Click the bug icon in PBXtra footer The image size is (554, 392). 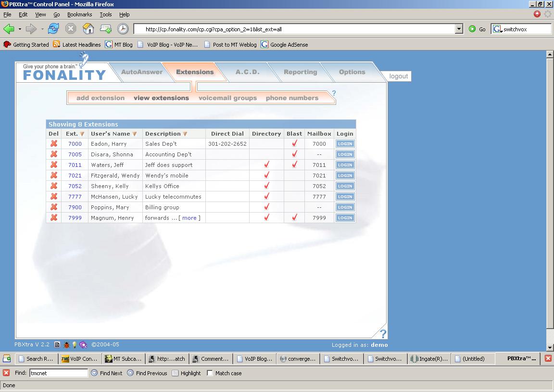pos(66,345)
